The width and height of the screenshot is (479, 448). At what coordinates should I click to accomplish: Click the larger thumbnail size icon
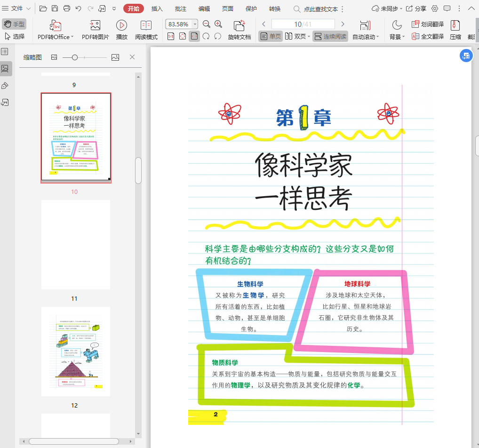[x=115, y=57]
